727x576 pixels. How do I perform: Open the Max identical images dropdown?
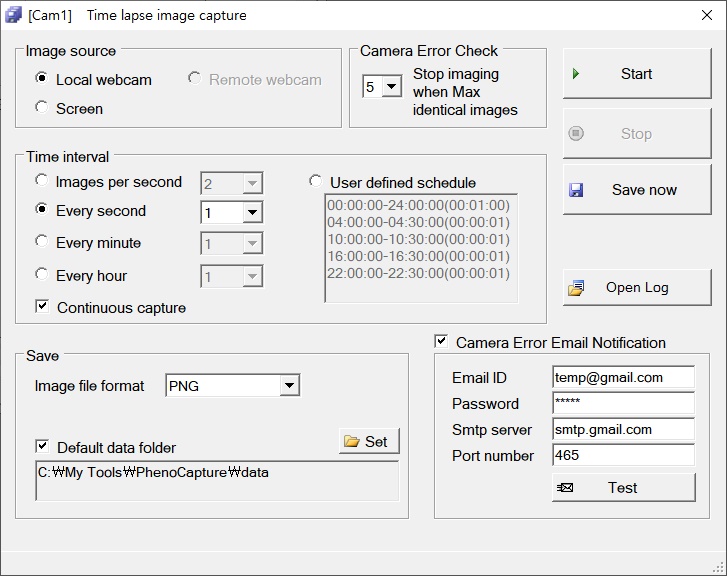391,87
